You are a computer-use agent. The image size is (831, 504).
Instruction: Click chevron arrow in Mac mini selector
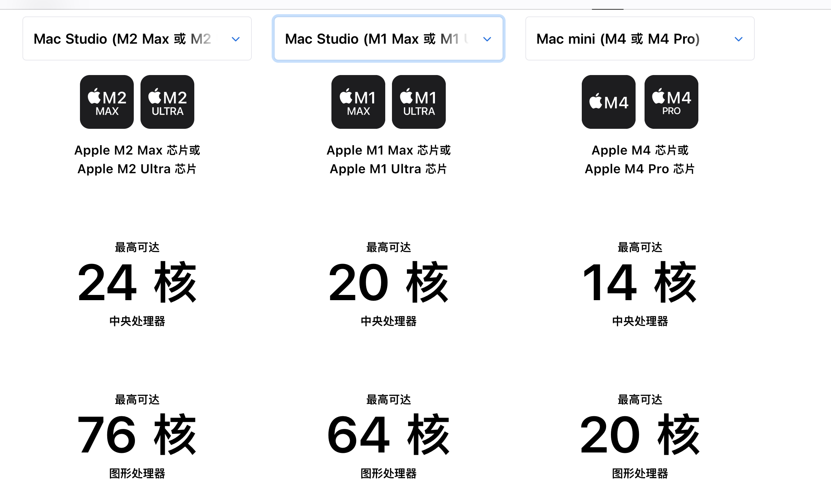738,39
